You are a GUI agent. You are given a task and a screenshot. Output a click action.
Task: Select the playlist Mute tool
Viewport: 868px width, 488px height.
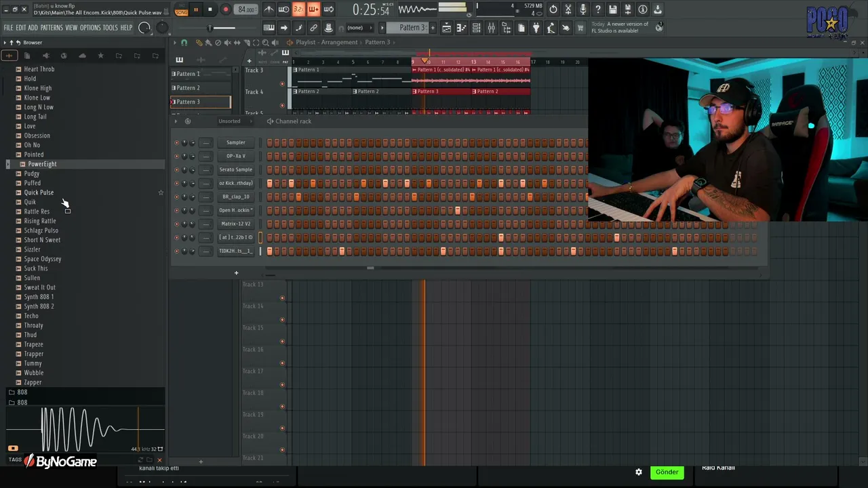coord(227,42)
